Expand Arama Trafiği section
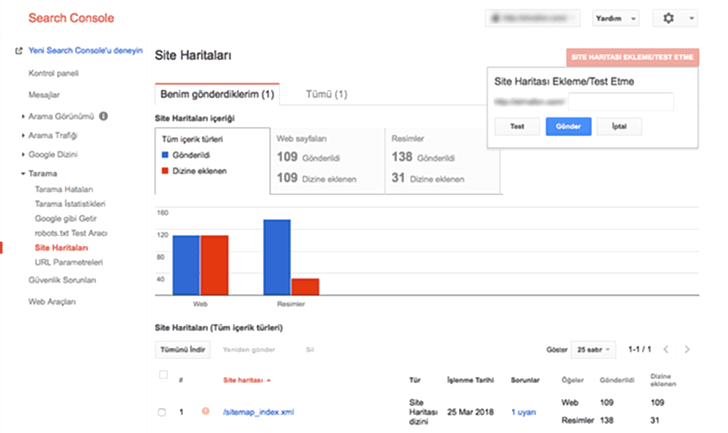 click(x=23, y=136)
